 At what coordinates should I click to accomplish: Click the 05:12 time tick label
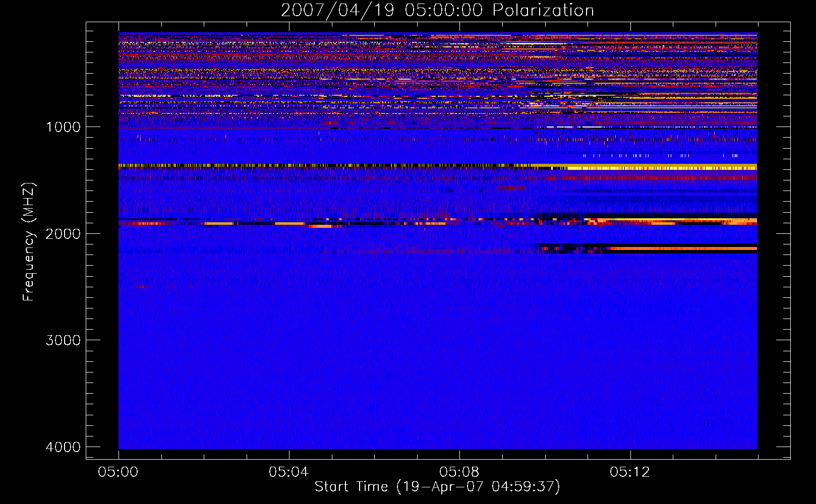[630, 472]
